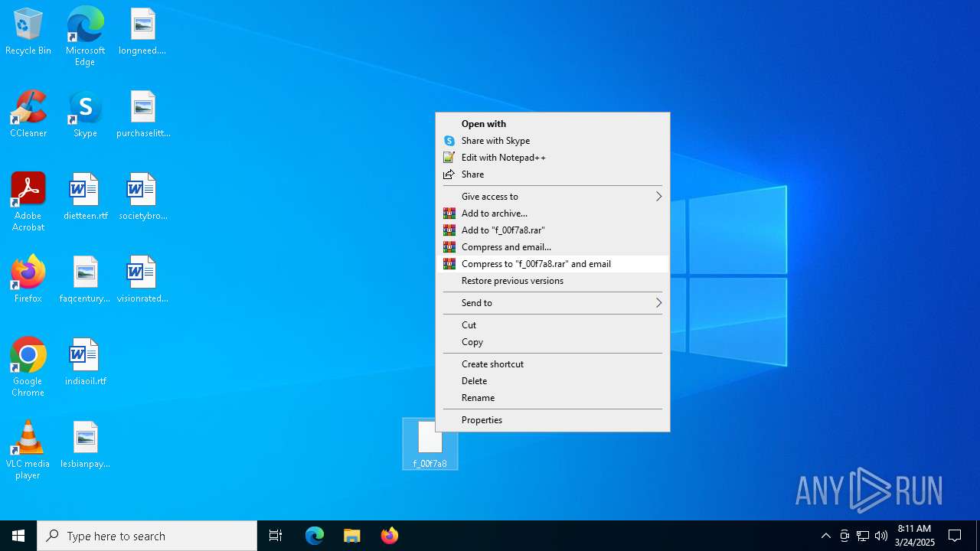Select Copy from the context menu

(x=553, y=342)
